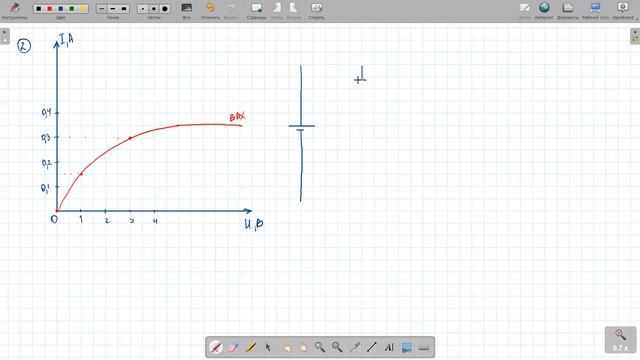Choose the thick line width
640x360 pixels.
click(x=124, y=9)
